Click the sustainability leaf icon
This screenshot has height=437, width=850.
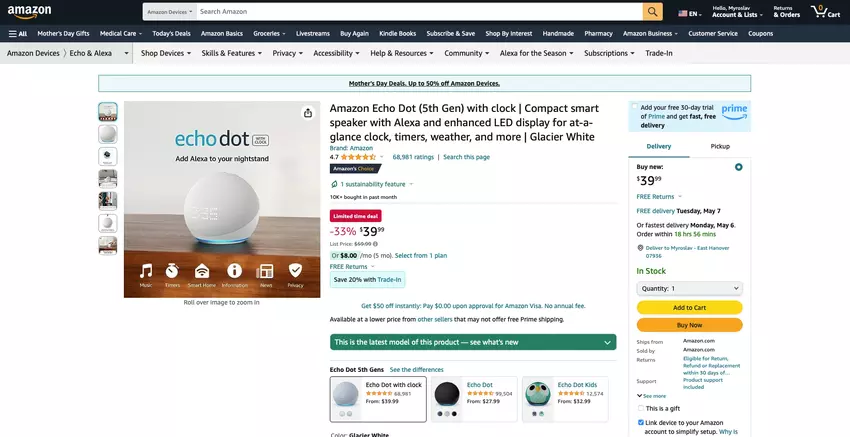[334, 184]
